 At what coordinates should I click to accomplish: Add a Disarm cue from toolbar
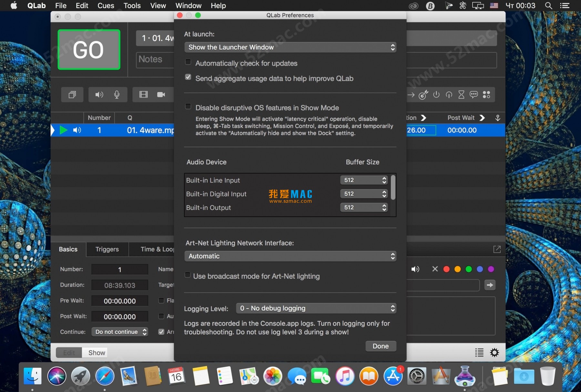point(449,95)
